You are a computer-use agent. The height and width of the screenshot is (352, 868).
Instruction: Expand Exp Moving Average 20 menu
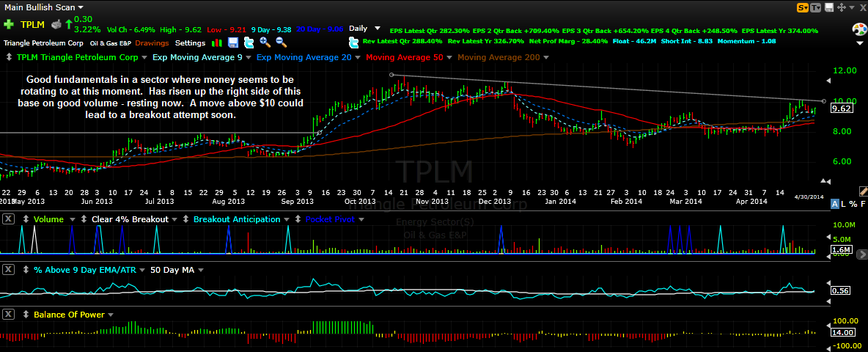358,57
